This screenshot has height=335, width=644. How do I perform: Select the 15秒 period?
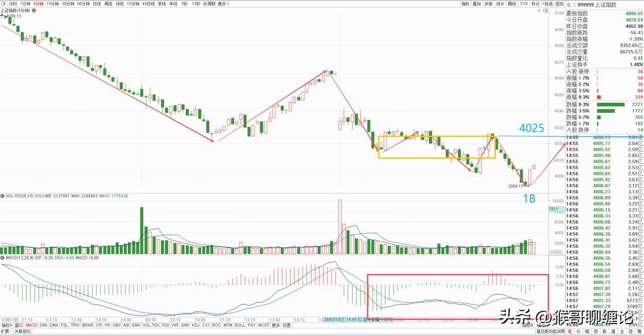196,4
